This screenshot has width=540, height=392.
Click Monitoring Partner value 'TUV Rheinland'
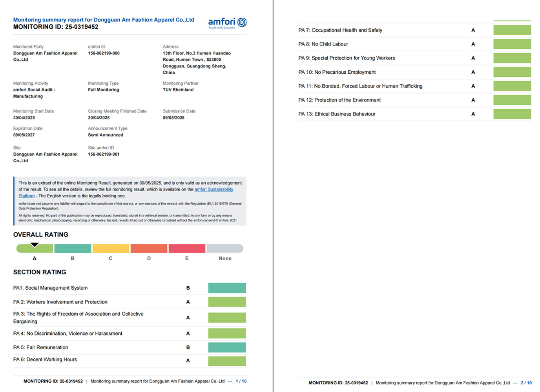[x=178, y=90]
